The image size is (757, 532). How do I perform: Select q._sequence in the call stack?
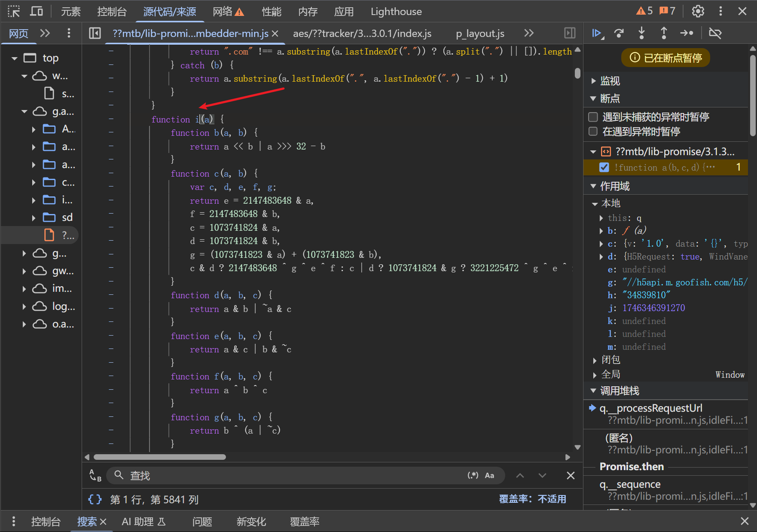click(x=630, y=484)
